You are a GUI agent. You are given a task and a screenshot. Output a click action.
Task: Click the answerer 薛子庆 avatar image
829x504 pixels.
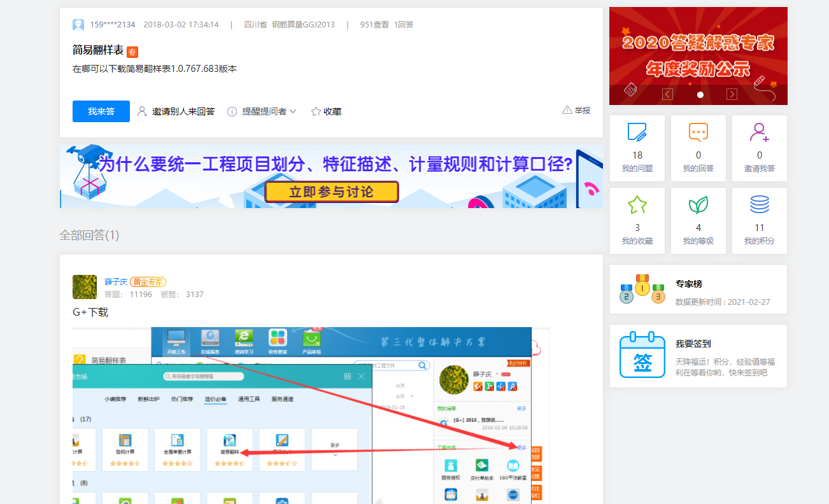click(x=85, y=287)
